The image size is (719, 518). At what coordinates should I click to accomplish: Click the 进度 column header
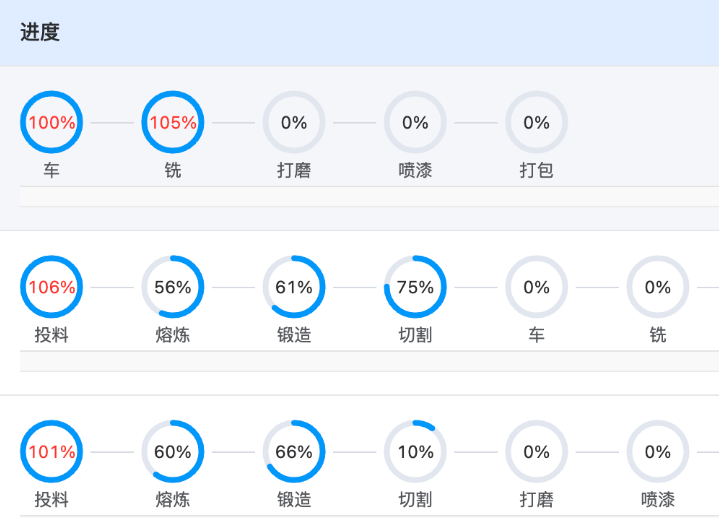pos(40,32)
